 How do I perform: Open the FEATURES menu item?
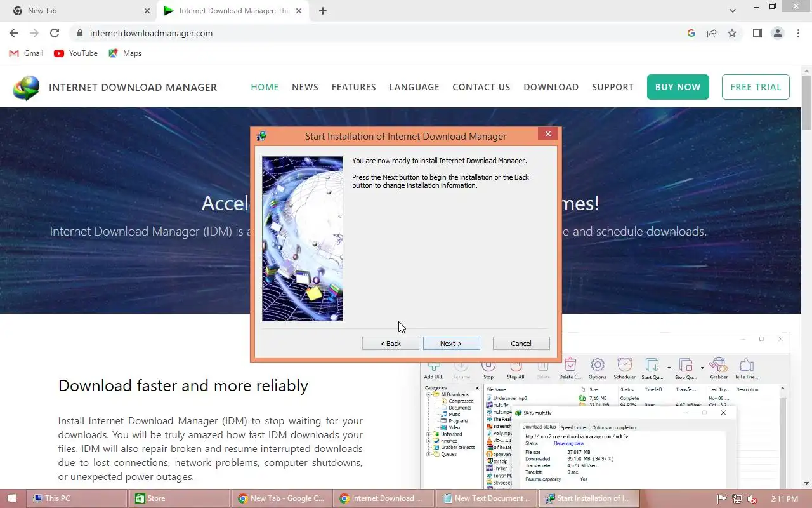pyautogui.click(x=354, y=87)
